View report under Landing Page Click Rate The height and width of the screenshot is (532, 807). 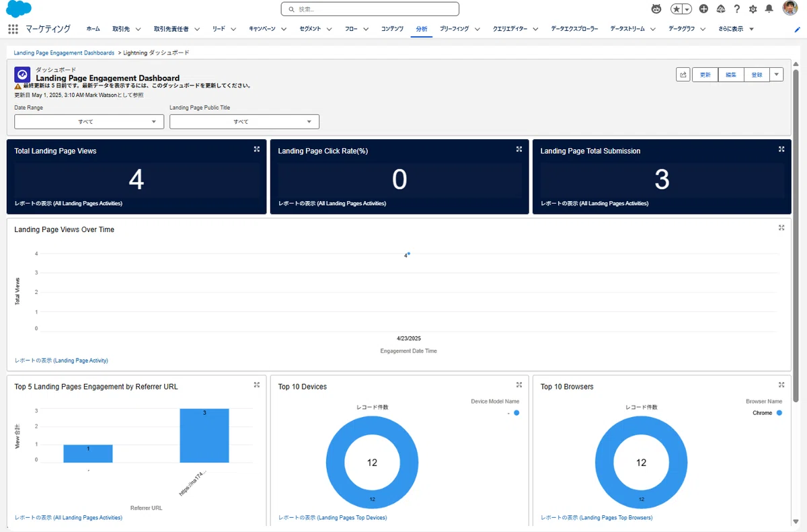(x=332, y=203)
